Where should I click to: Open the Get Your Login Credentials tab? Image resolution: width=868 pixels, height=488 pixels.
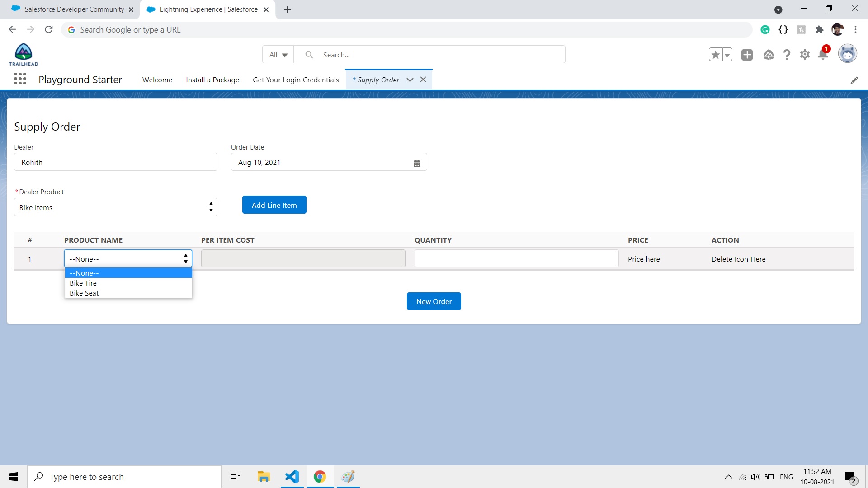click(296, 80)
